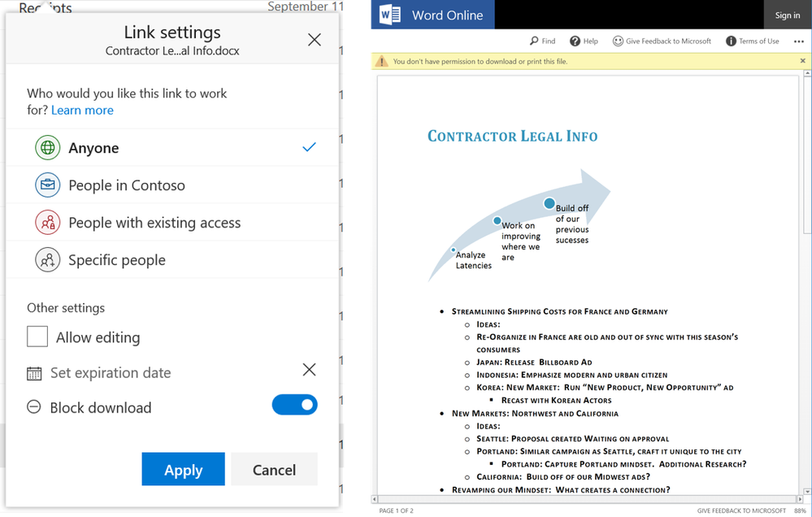Click 'New Markets: Northwest and California' bullet
This screenshot has height=517, width=812.
pyautogui.click(x=535, y=414)
